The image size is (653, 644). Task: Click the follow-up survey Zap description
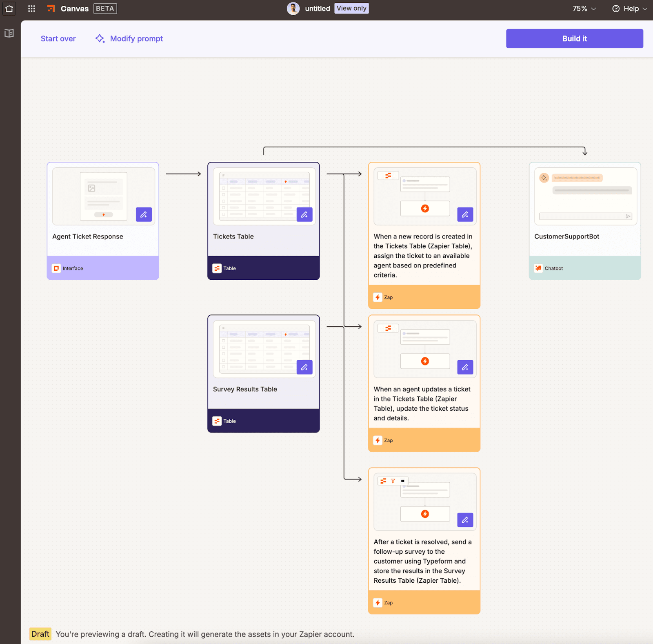(x=423, y=561)
